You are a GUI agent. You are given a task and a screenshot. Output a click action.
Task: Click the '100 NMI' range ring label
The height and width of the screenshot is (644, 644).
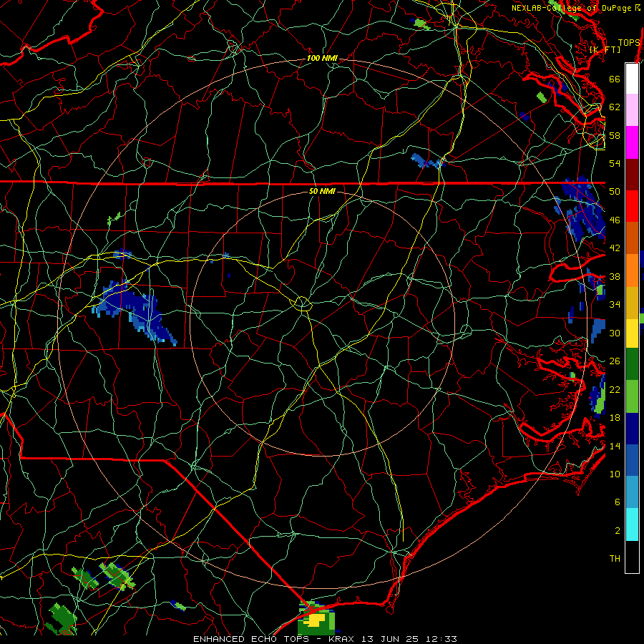coord(322,59)
